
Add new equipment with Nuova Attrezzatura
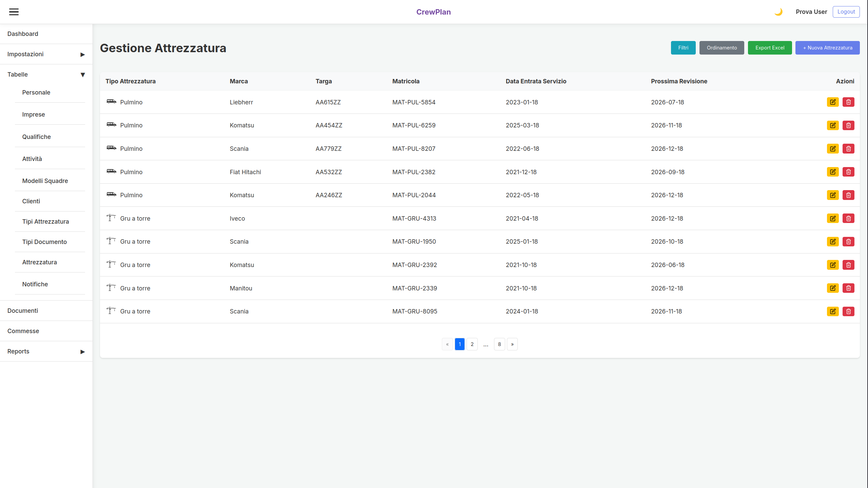(827, 48)
